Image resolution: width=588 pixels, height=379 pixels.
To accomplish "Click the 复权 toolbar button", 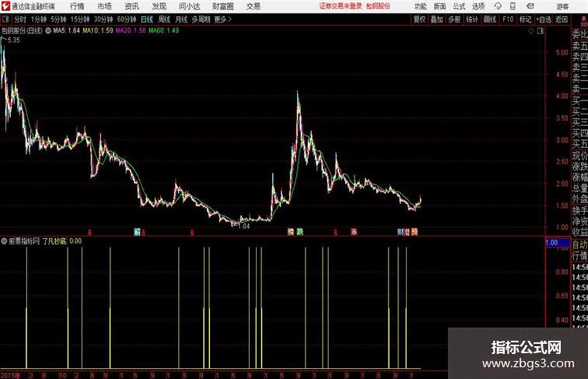I will click(419, 19).
